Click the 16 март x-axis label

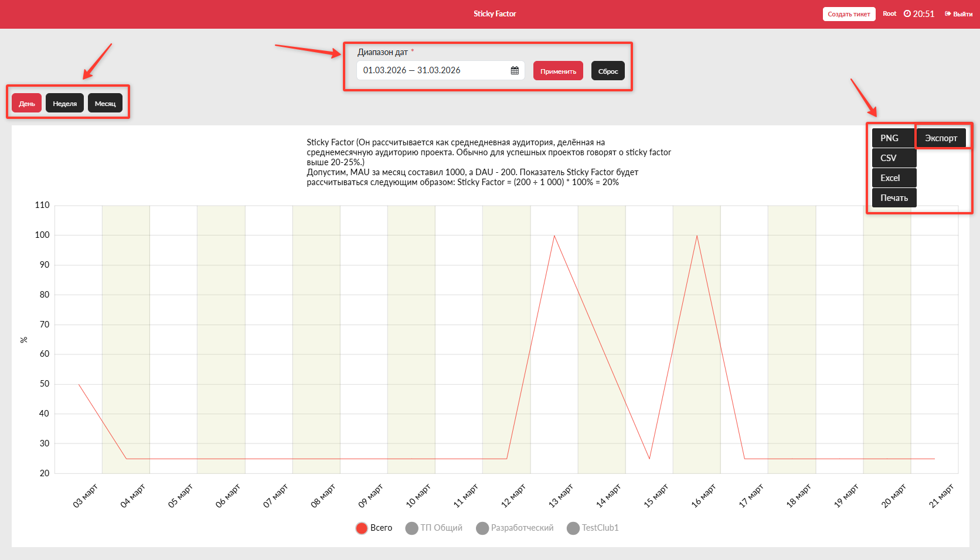(x=703, y=496)
